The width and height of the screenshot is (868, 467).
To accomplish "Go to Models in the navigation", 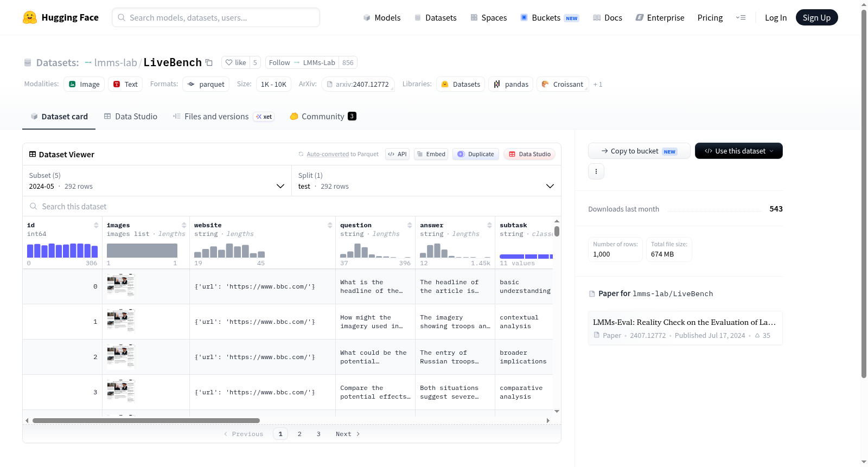I will click(382, 18).
